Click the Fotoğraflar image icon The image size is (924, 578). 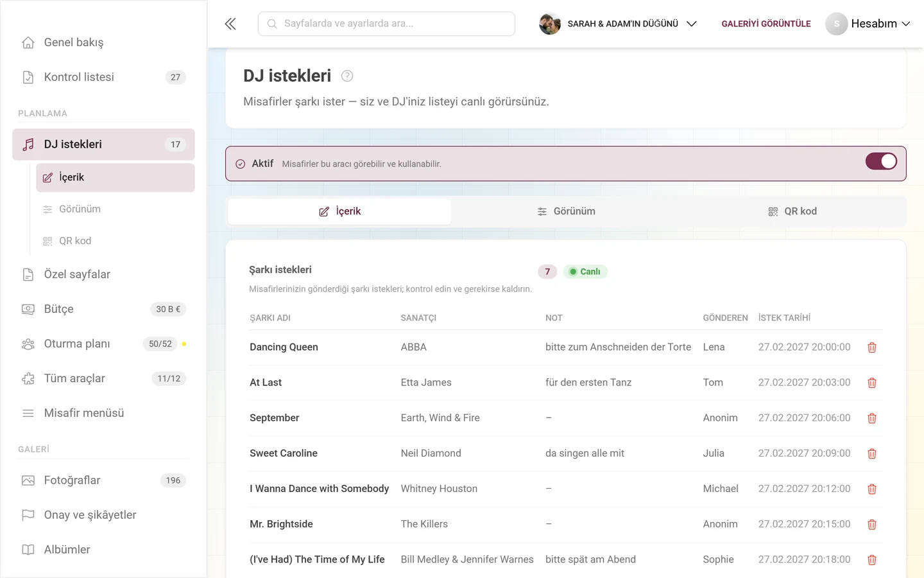(x=28, y=480)
